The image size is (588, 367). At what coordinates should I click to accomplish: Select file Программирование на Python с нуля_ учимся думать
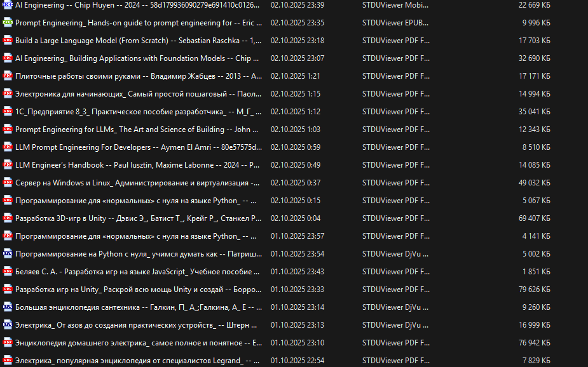tap(139, 254)
